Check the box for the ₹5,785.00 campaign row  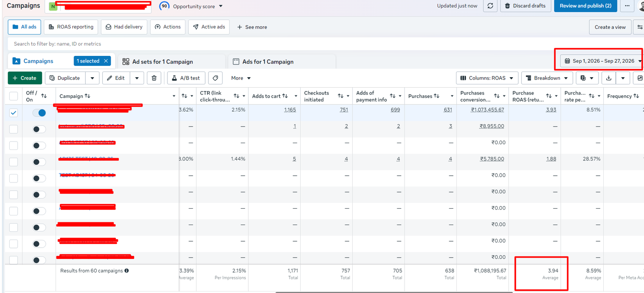pos(14,162)
